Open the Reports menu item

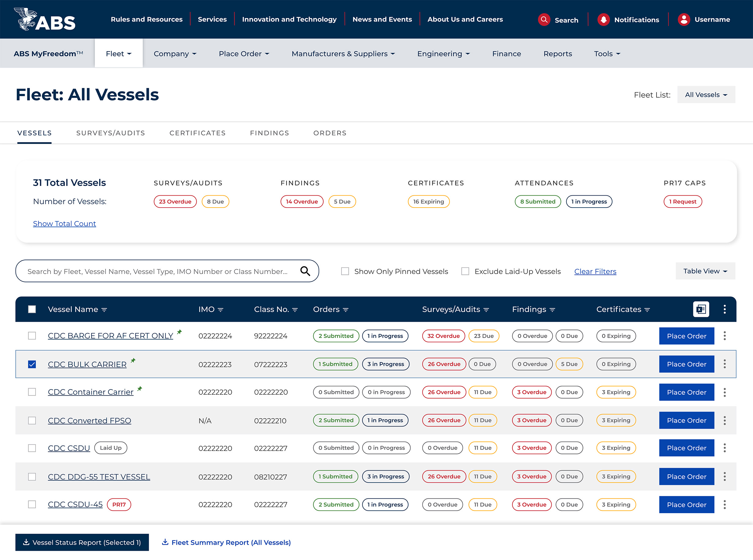[558, 54]
